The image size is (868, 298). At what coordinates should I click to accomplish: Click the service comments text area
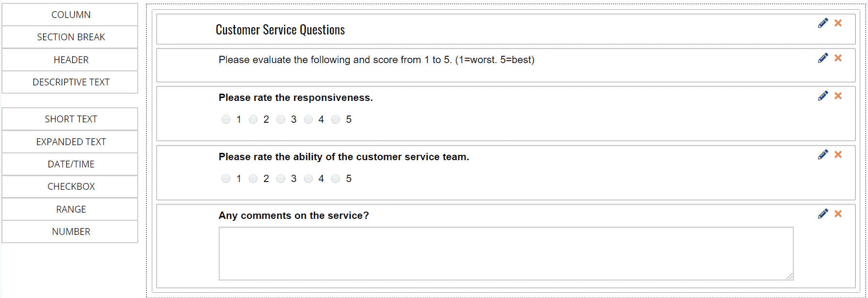(x=506, y=253)
